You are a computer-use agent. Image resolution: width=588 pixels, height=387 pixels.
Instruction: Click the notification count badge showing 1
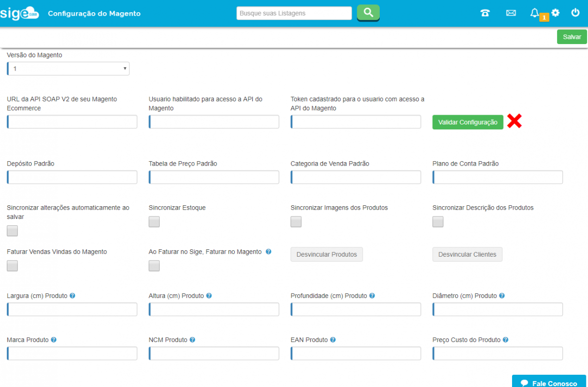(x=544, y=18)
